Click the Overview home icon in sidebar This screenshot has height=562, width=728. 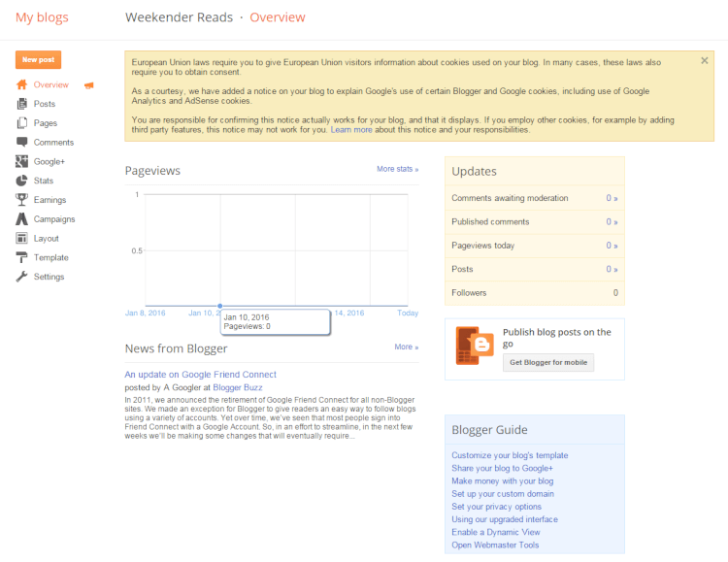pyautogui.click(x=21, y=84)
